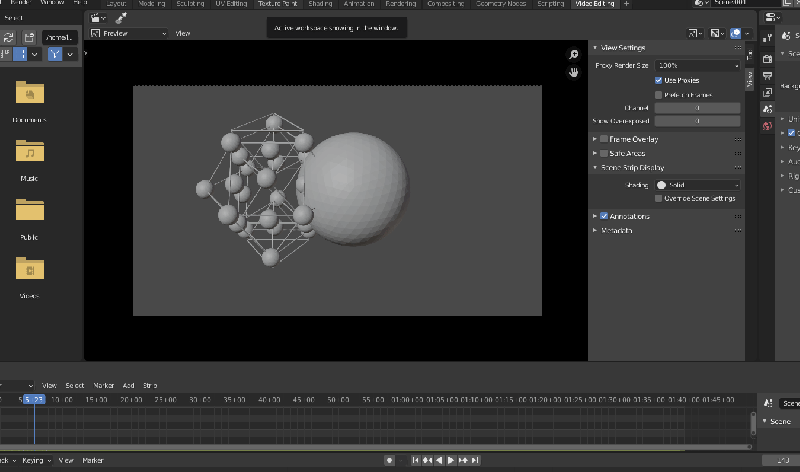Open the View menu in preview header
The height and width of the screenshot is (472, 800).
[183, 33]
